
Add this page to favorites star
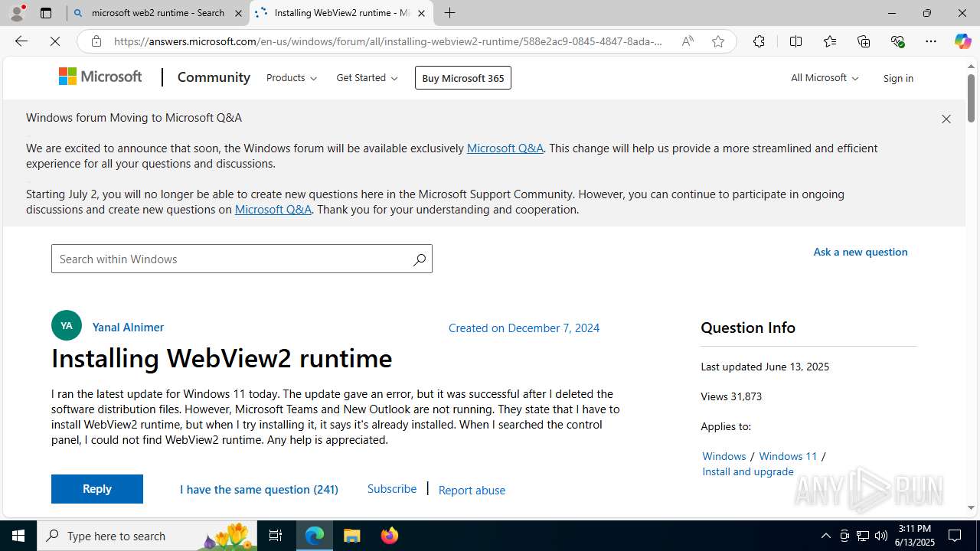pos(718,41)
